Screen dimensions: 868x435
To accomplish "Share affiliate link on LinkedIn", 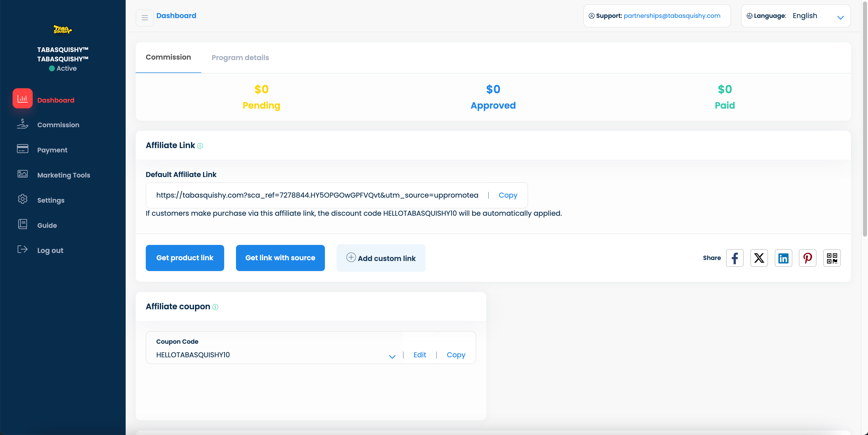I will click(783, 258).
